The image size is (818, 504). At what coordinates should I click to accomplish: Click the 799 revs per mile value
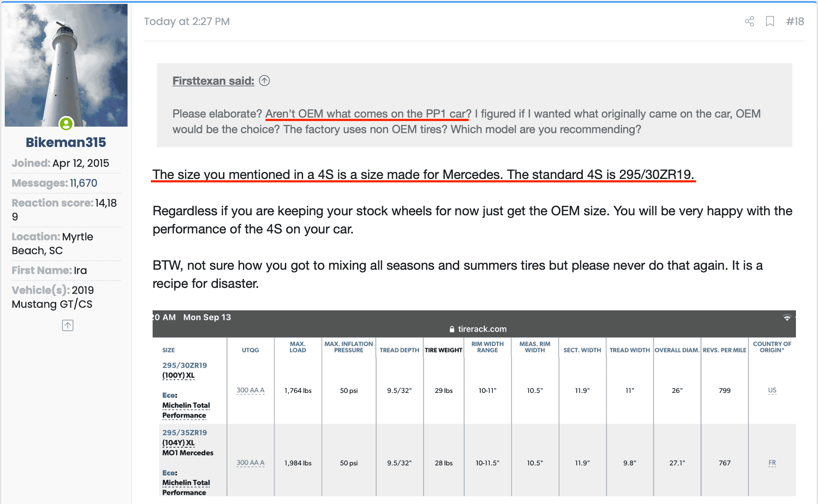tap(725, 390)
